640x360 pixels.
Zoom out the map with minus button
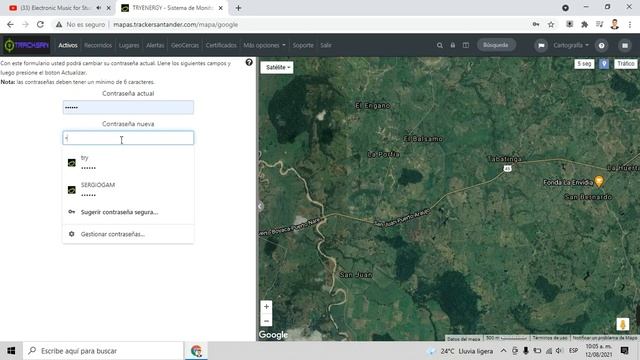266,321
